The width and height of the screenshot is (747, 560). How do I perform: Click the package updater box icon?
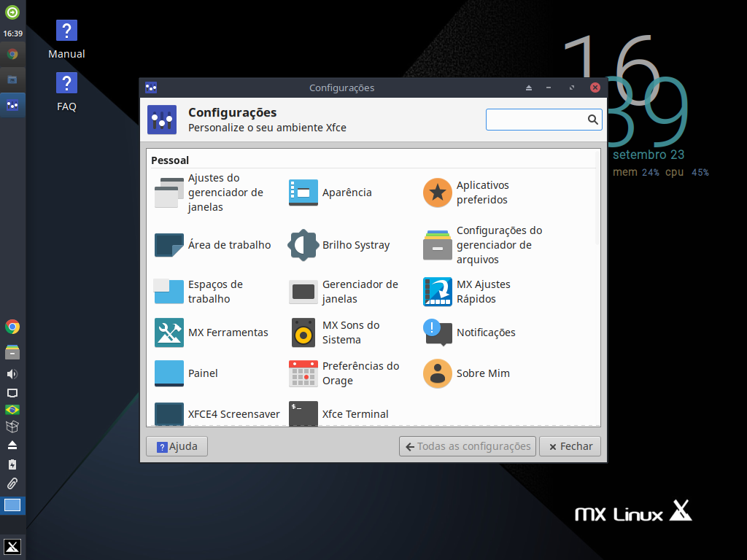click(x=12, y=427)
